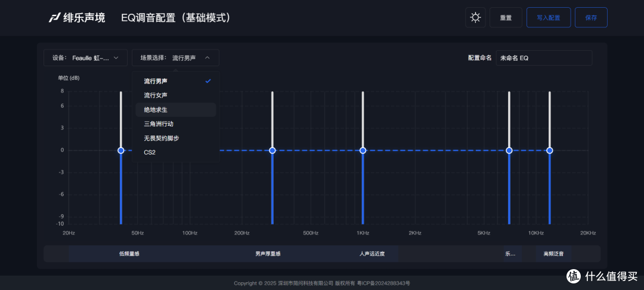The width and height of the screenshot is (644, 290).
Task: Click the 低频量感 band label
Action: (x=129, y=254)
